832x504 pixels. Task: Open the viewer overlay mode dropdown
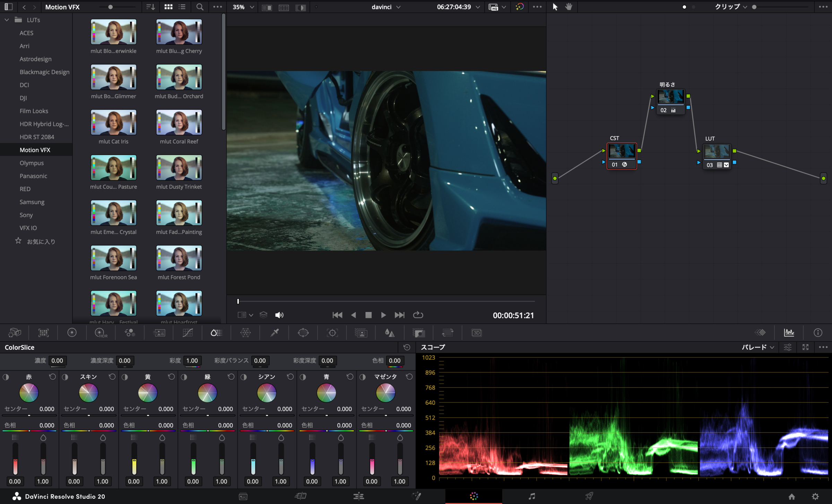[x=245, y=315]
